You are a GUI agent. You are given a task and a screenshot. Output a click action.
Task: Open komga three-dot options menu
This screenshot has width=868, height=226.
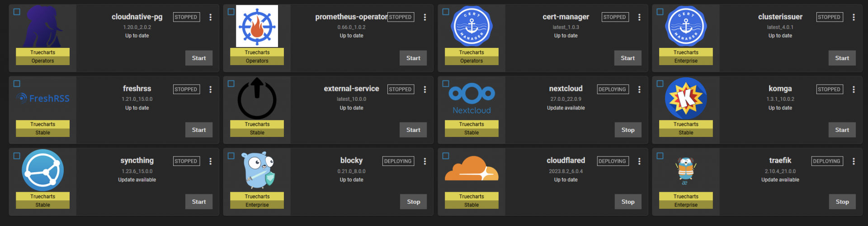point(853,89)
